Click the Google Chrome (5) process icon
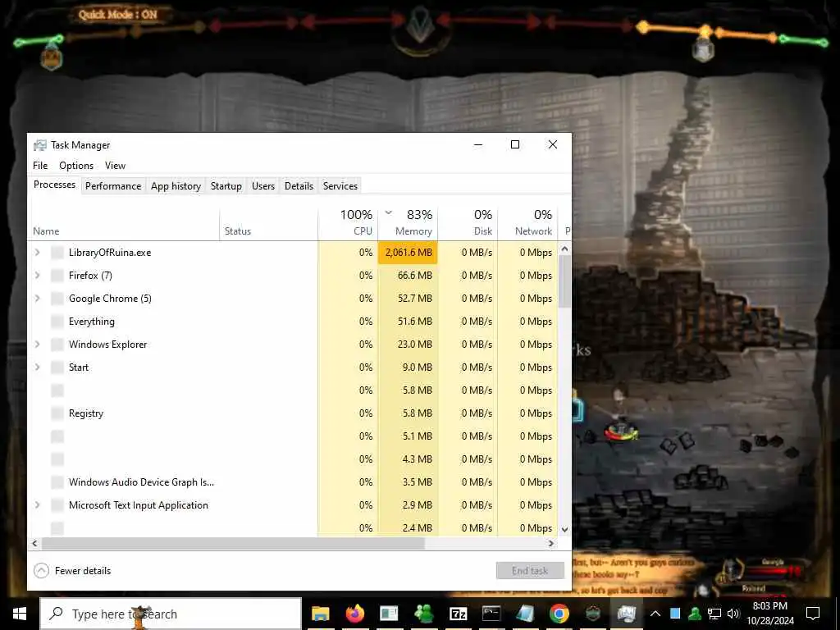This screenshot has width=840, height=630. [57, 299]
